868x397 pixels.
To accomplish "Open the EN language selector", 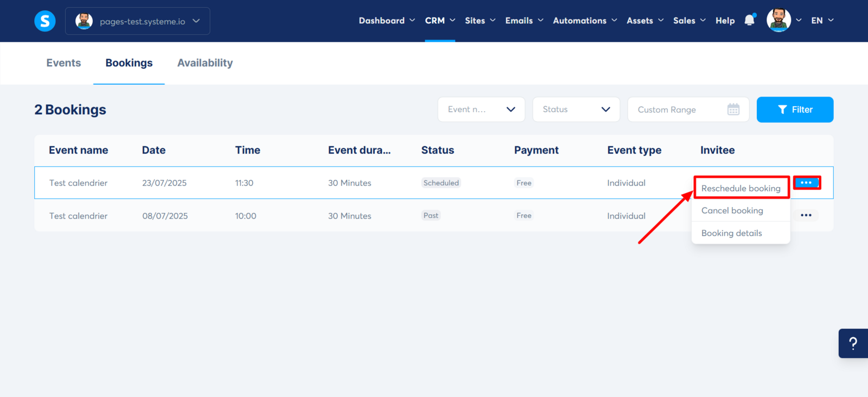I will (x=822, y=21).
